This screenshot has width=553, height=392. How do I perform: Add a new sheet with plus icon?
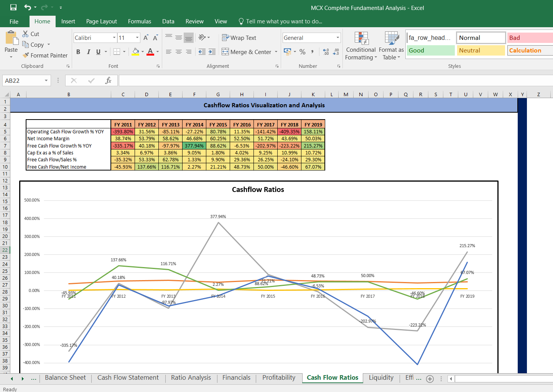[x=430, y=379]
